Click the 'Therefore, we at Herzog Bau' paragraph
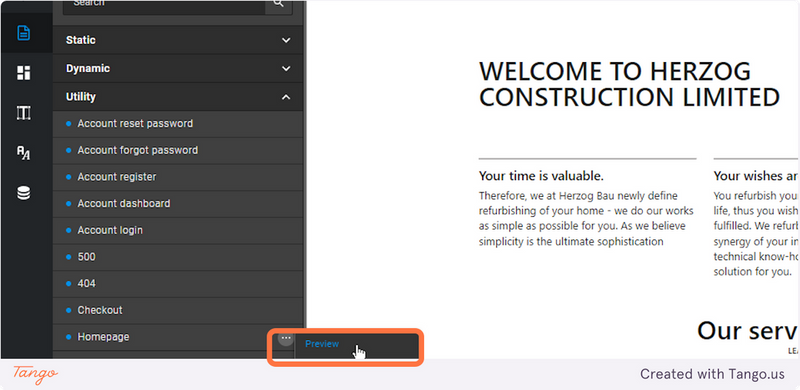 click(x=586, y=218)
